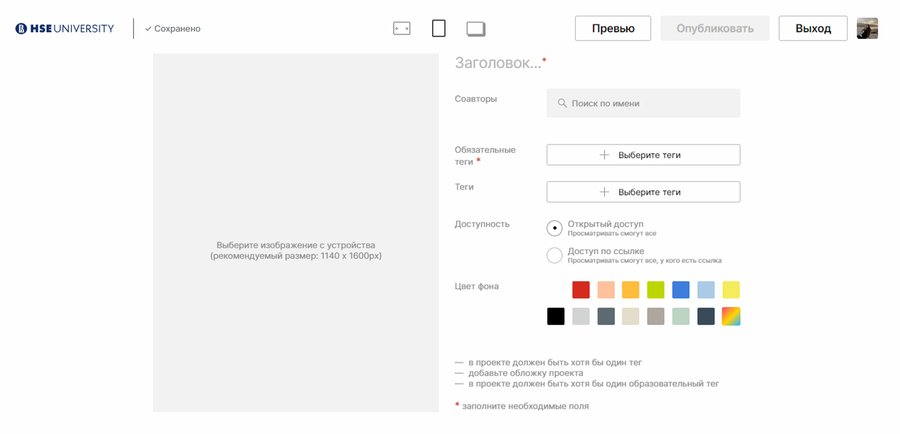Click the cover image upload area
900x434 pixels.
click(296, 232)
